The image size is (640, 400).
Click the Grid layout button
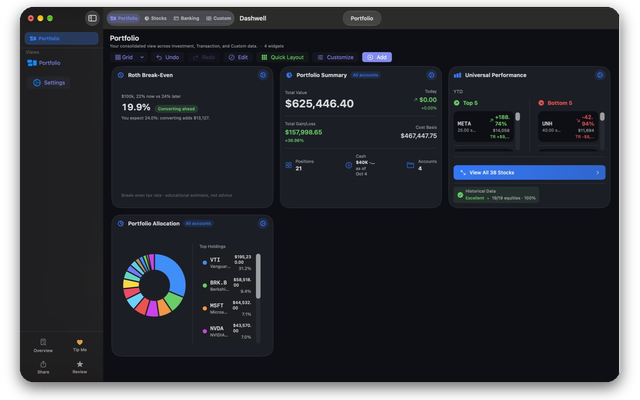(x=124, y=57)
